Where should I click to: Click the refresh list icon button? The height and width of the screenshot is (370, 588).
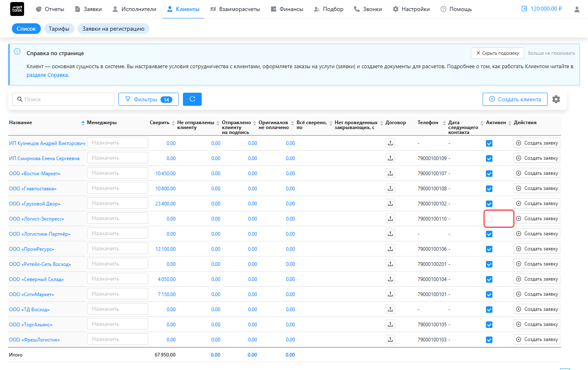click(x=192, y=99)
